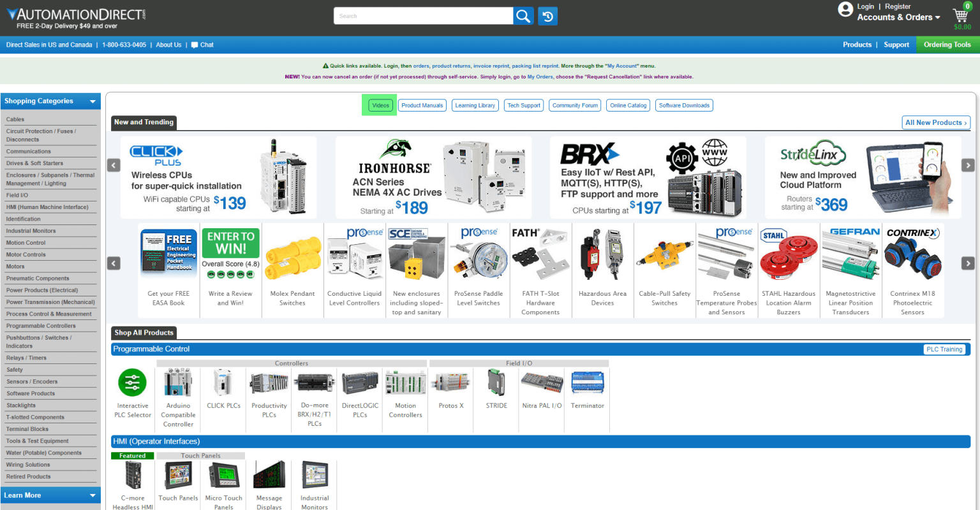Image resolution: width=980 pixels, height=510 pixels.
Task: Select the Arduino Compatible Controller icon
Action: [177, 382]
